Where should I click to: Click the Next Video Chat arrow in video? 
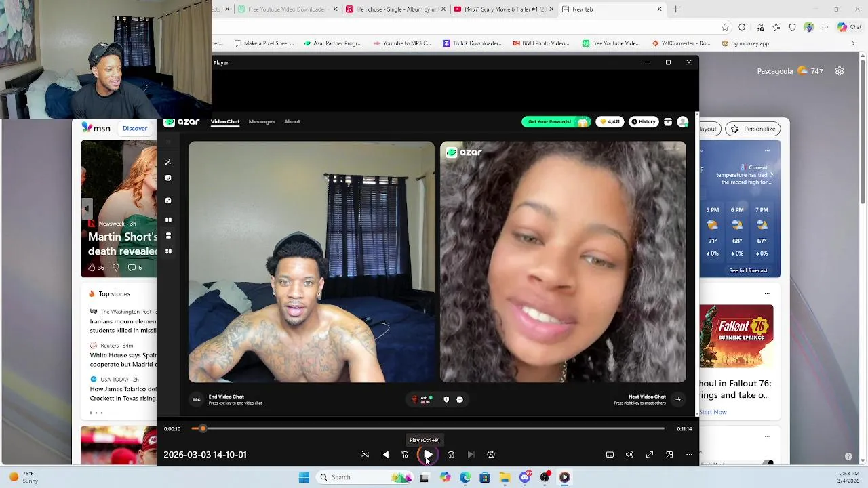pyautogui.click(x=677, y=399)
